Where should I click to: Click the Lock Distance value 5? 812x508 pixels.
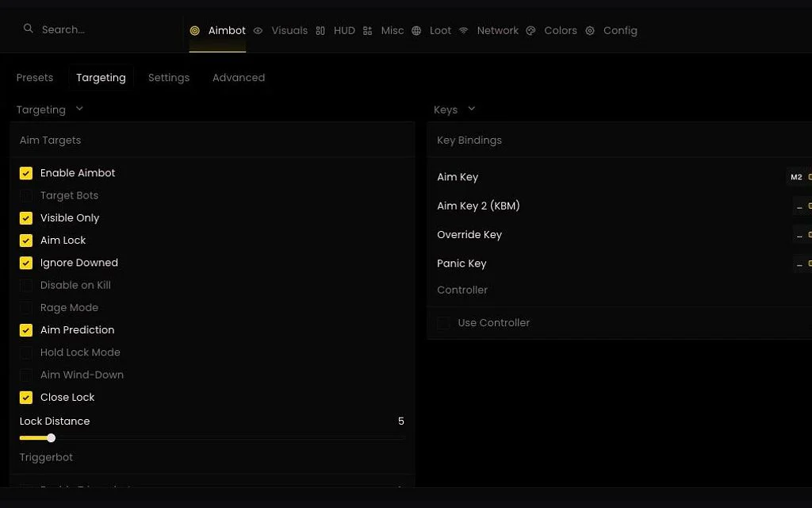coord(400,421)
